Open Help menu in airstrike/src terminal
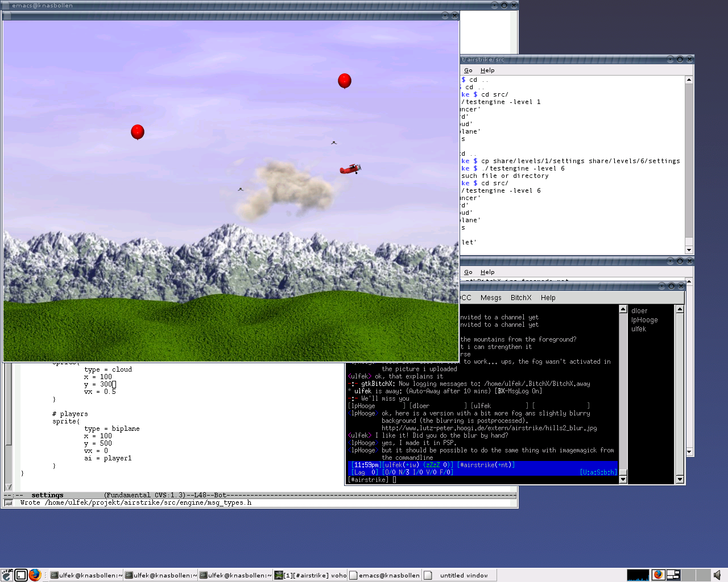Viewport: 728px width, 582px height. (x=487, y=70)
